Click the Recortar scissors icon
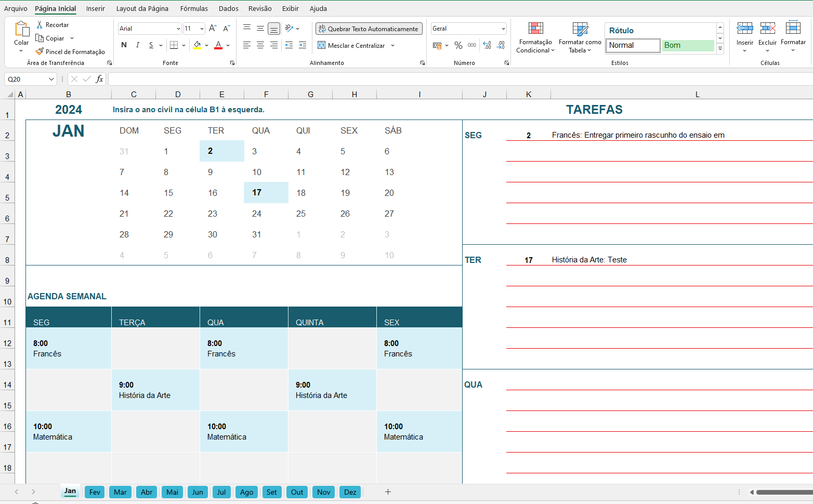The width and height of the screenshot is (813, 504). point(40,24)
